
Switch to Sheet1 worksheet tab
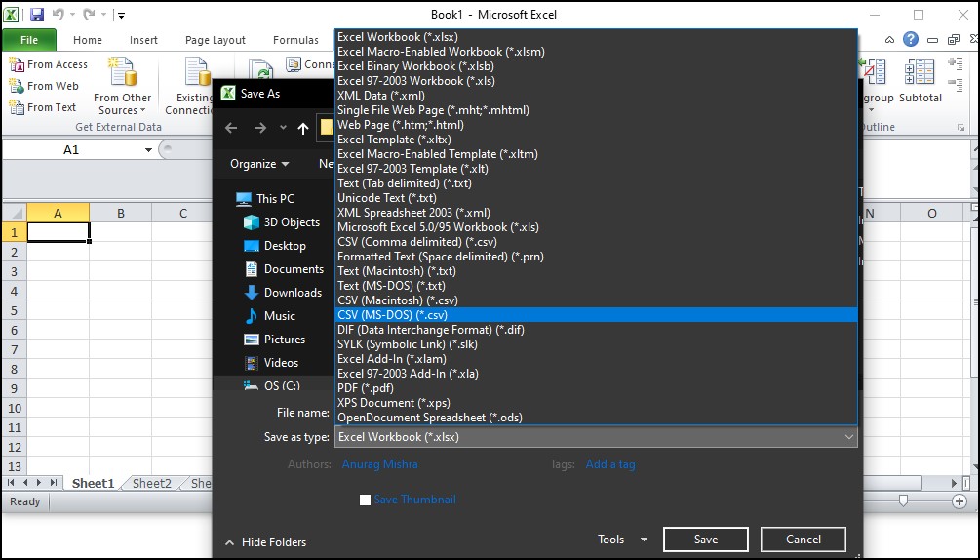94,483
